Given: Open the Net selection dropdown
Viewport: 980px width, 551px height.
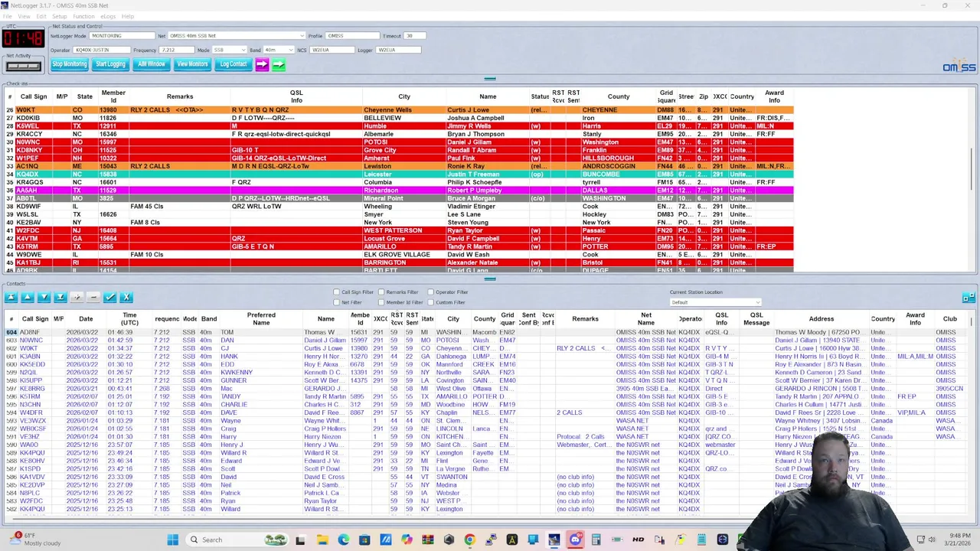Looking at the screenshot, I should click(237, 36).
